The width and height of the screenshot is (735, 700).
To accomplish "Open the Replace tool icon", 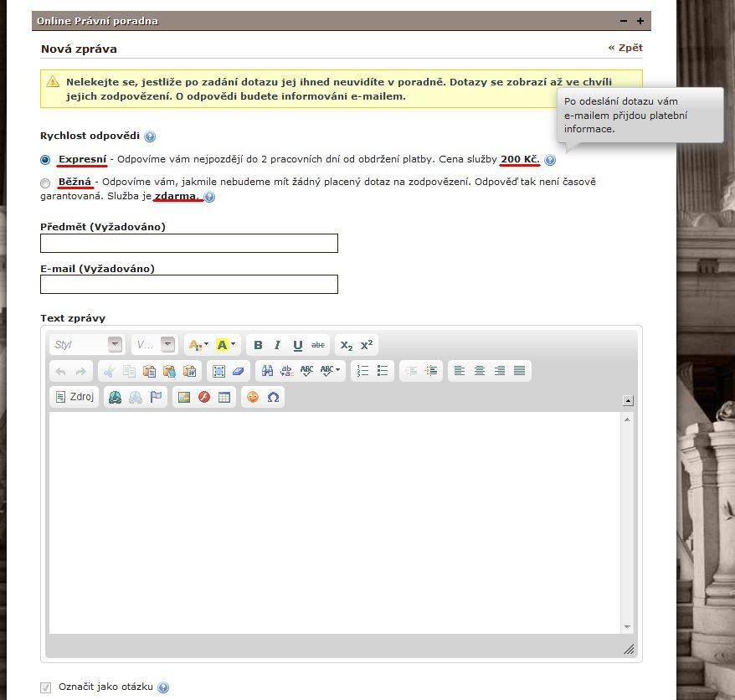I will (x=287, y=371).
